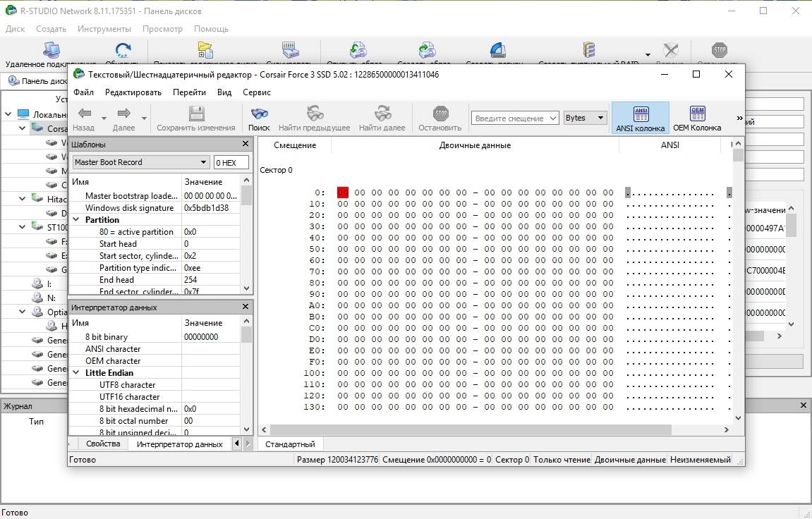Open the Сервис menu
Screen dimensions: 812x519
point(257,92)
